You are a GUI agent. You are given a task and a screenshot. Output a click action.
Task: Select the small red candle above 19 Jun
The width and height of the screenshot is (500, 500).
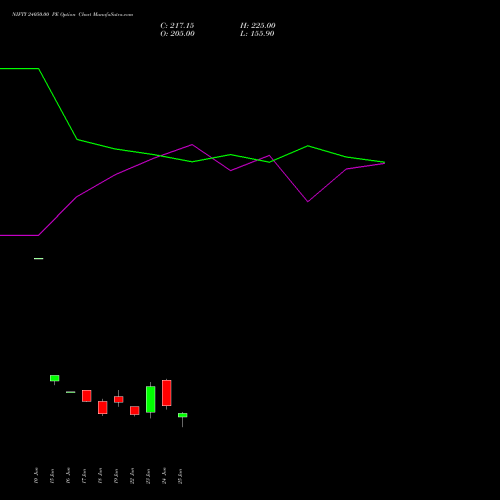119,399
